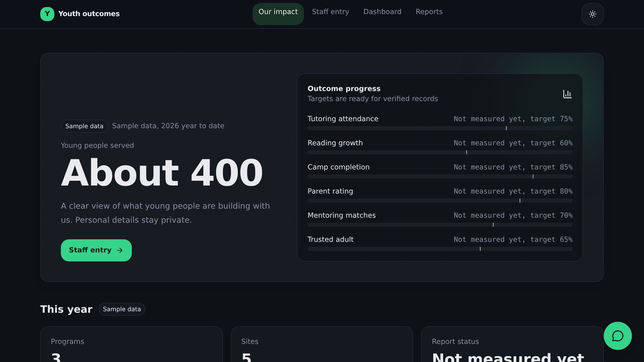This screenshot has height=362, width=644.
Task: Click 'Sample data, 2026 year to date'
Action: (x=168, y=126)
